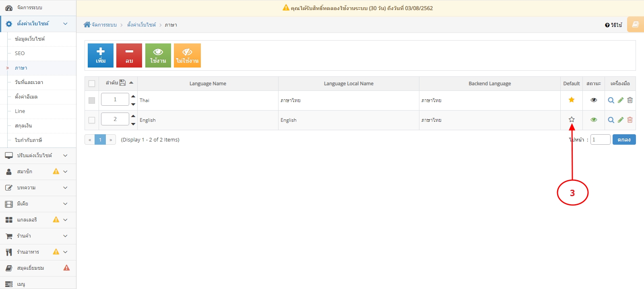Expand the ปรับแต่งเว็บไซต์ sidebar menu
Viewport: 644px width, 289px height.
(38, 156)
